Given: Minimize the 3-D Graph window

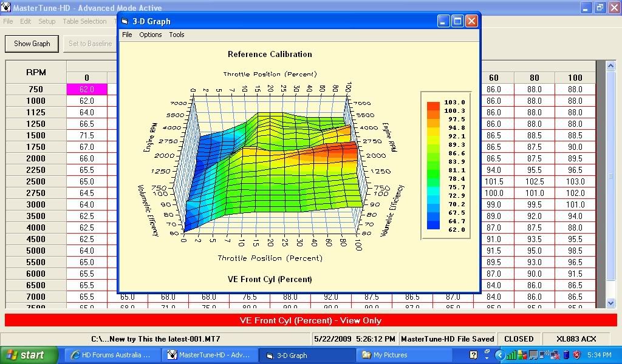Looking at the screenshot, I should [x=443, y=21].
